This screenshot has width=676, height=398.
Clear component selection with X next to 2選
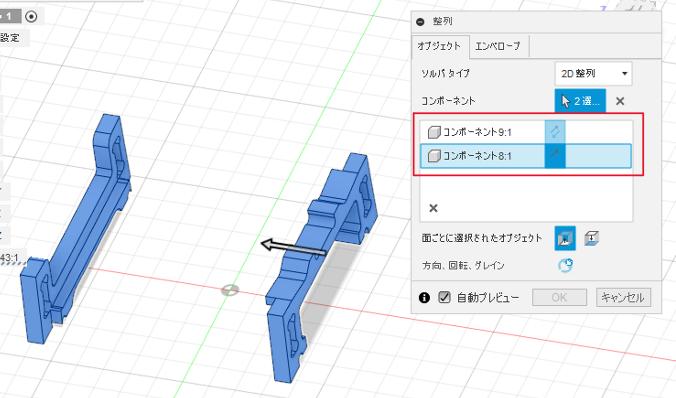620,101
